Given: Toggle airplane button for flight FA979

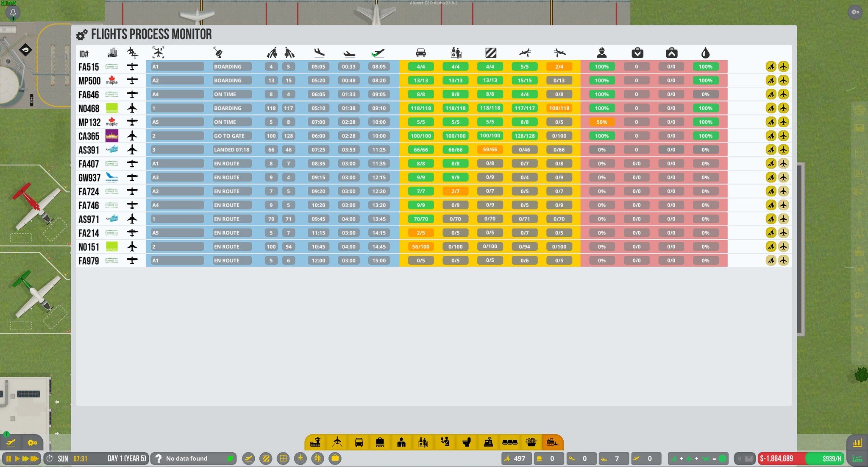Looking at the screenshot, I should click(783, 260).
